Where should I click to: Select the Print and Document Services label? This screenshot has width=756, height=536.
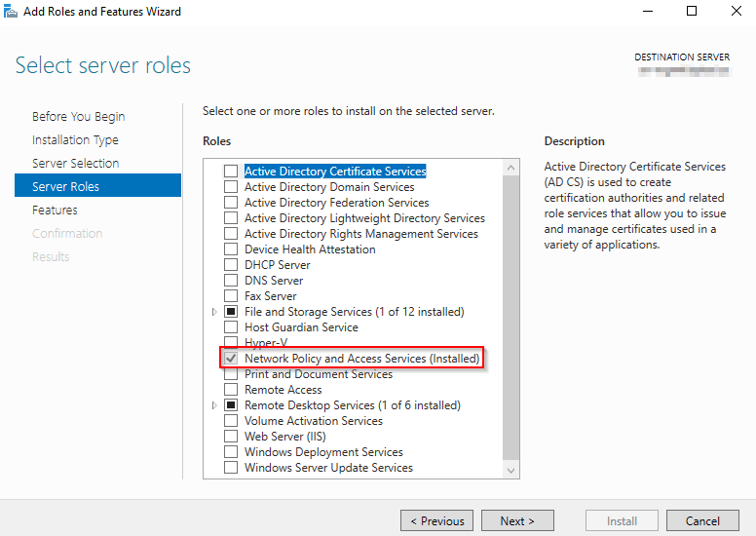point(318,374)
